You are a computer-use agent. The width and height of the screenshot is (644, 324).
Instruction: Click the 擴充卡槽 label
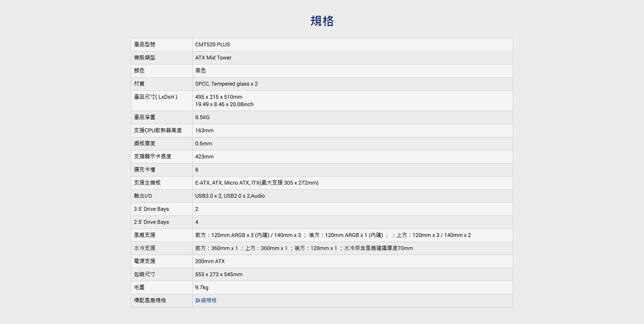[x=145, y=170]
